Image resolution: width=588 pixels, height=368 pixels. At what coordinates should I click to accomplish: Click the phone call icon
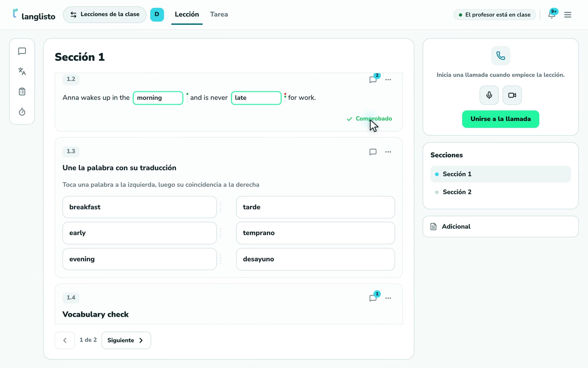click(x=501, y=56)
